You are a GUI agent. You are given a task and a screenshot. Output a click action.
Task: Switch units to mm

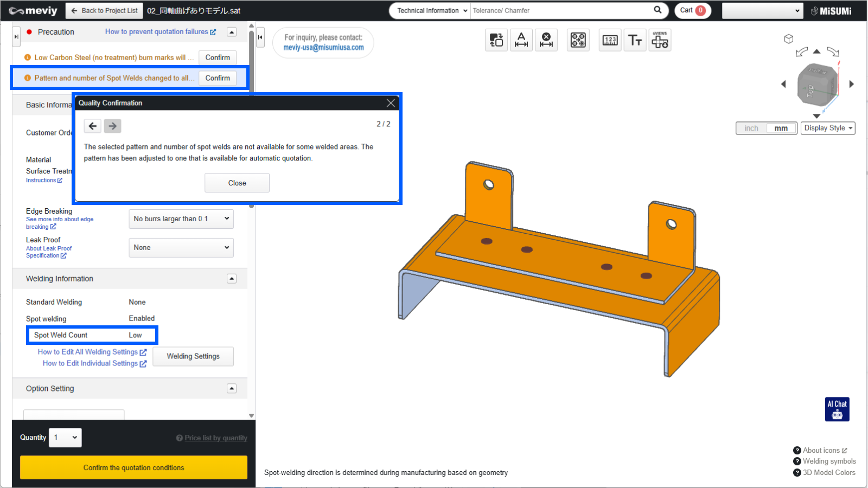[x=781, y=129]
